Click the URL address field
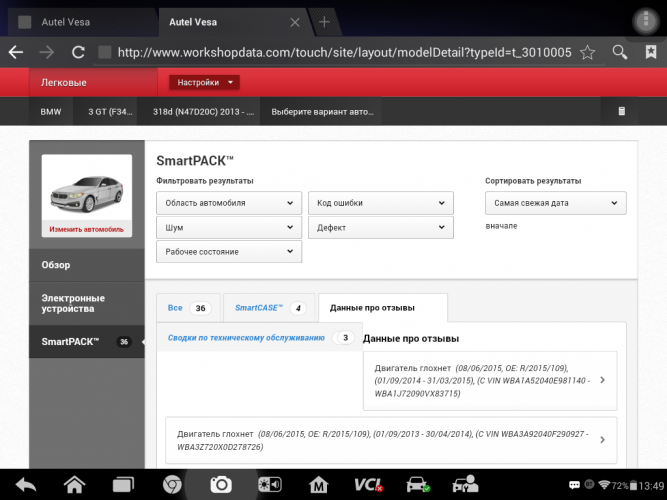667x500 pixels. [x=345, y=52]
